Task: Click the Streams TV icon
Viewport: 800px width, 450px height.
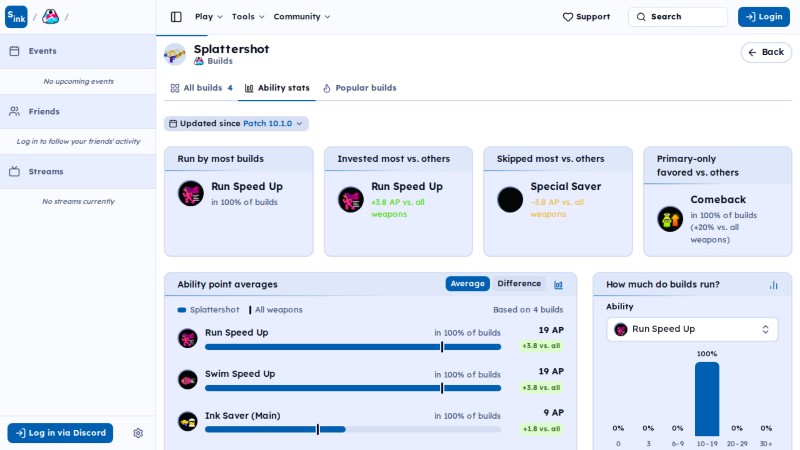Action: [x=14, y=171]
